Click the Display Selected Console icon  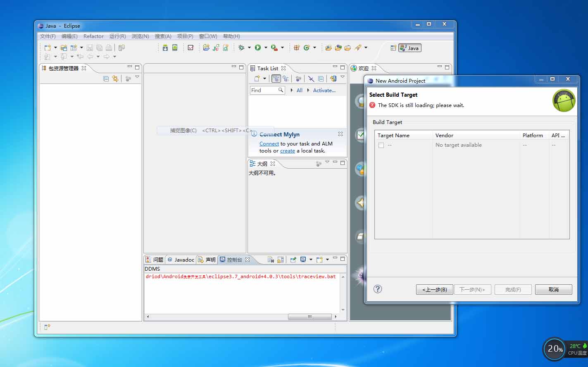[303, 260]
